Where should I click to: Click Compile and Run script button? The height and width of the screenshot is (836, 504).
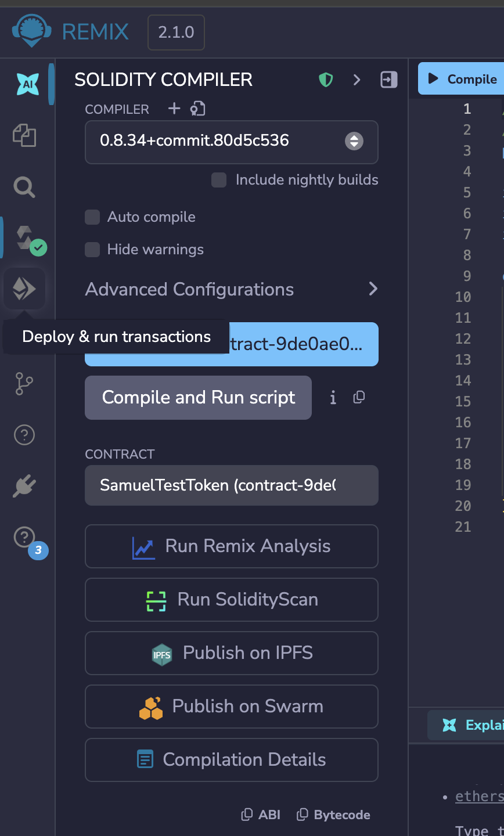click(x=198, y=398)
